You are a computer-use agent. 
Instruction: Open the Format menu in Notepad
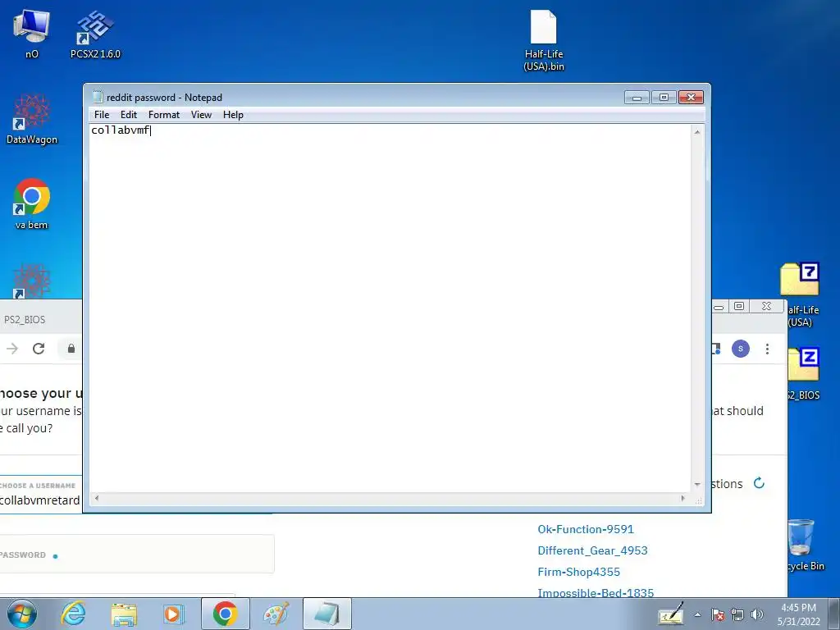pos(164,115)
